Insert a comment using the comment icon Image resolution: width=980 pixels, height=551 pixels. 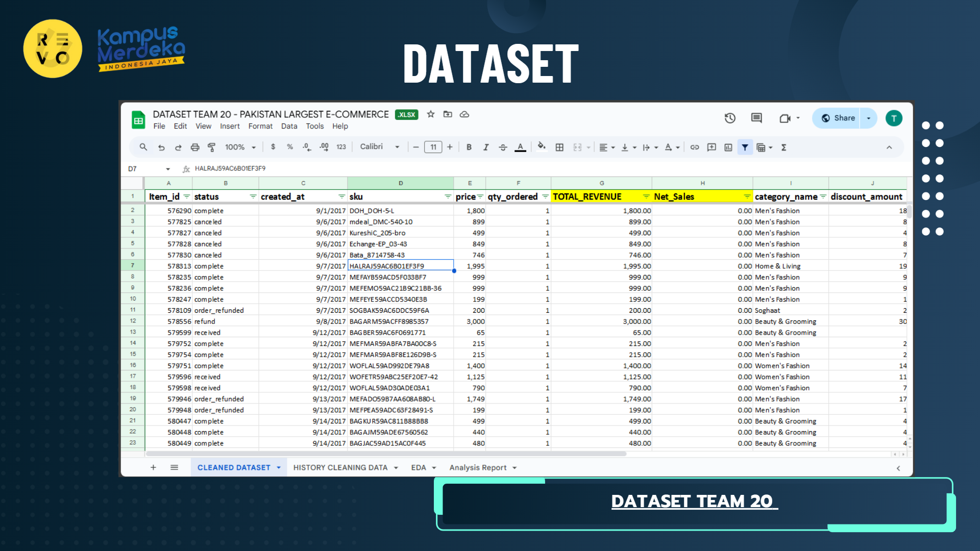[x=712, y=147]
